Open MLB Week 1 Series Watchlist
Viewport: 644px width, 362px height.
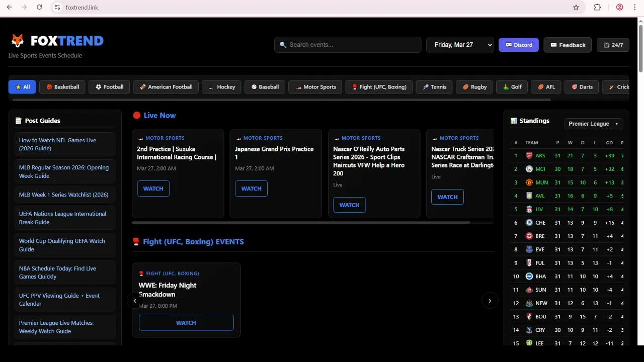[65, 195]
